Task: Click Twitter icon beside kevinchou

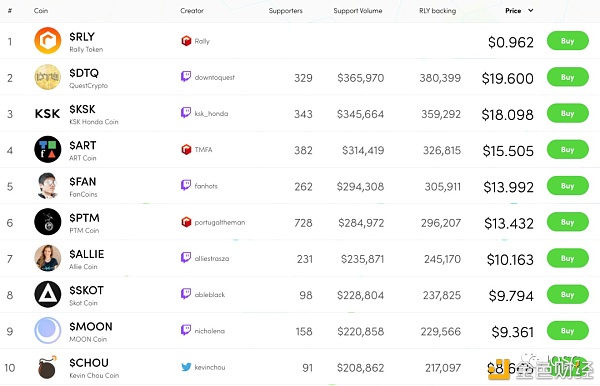Action: [186, 367]
